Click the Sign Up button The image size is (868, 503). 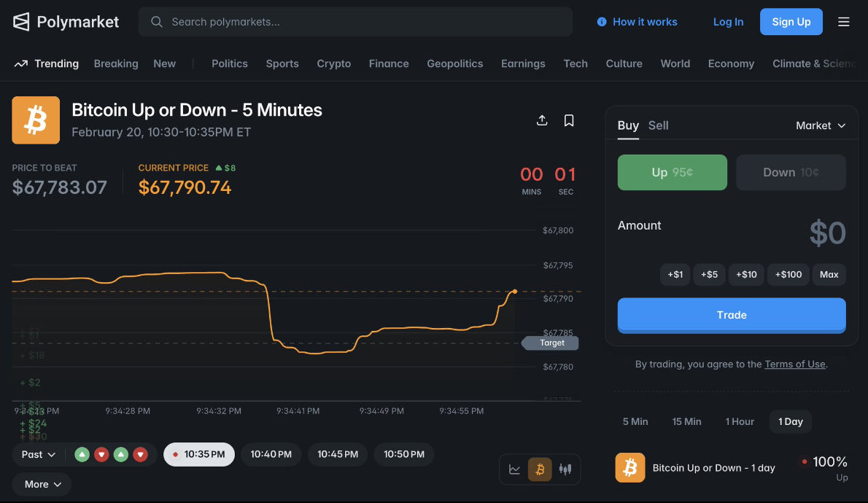click(791, 22)
